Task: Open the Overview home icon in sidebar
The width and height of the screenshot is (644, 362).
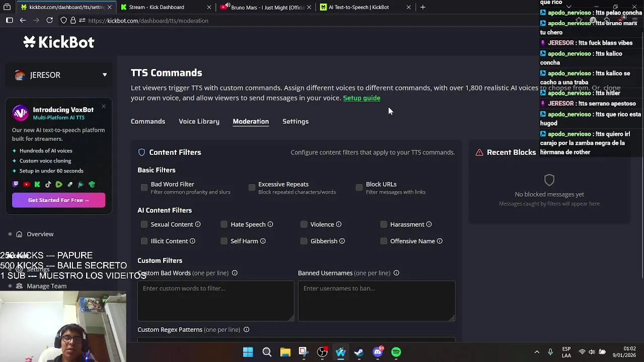Action: 19,234
